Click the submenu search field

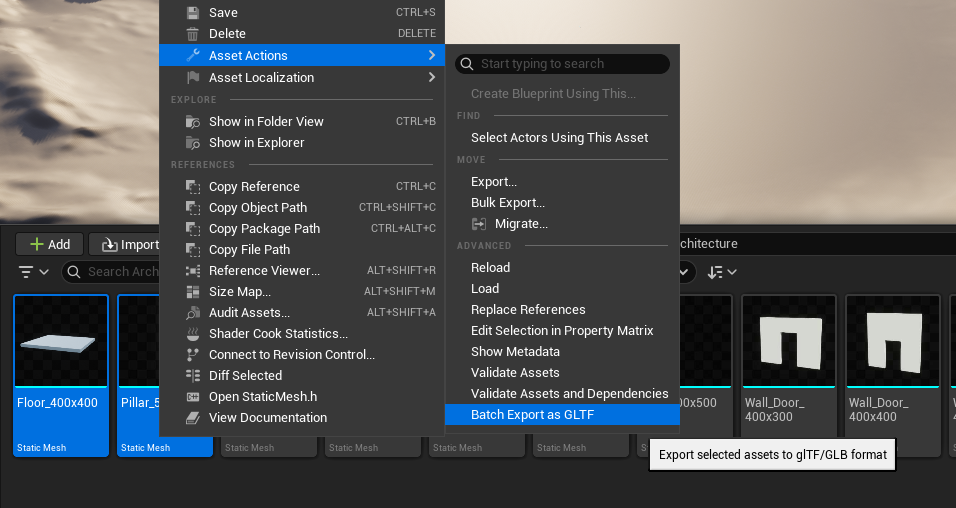click(x=570, y=64)
